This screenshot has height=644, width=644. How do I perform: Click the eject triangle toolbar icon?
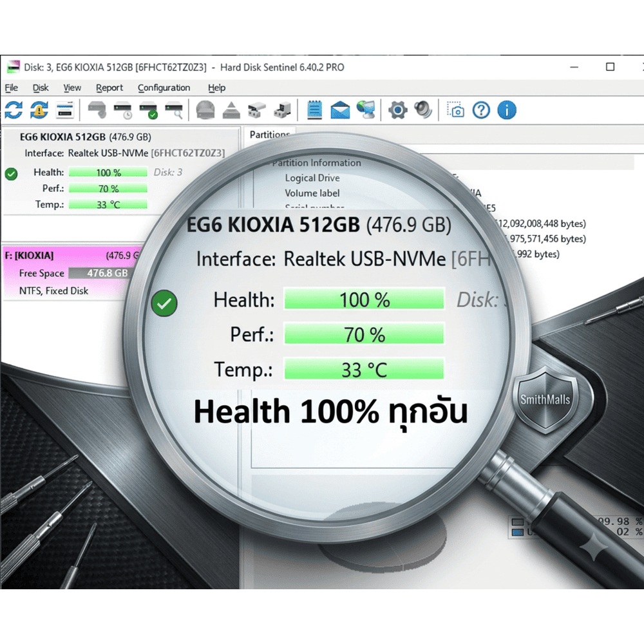pos(231,110)
